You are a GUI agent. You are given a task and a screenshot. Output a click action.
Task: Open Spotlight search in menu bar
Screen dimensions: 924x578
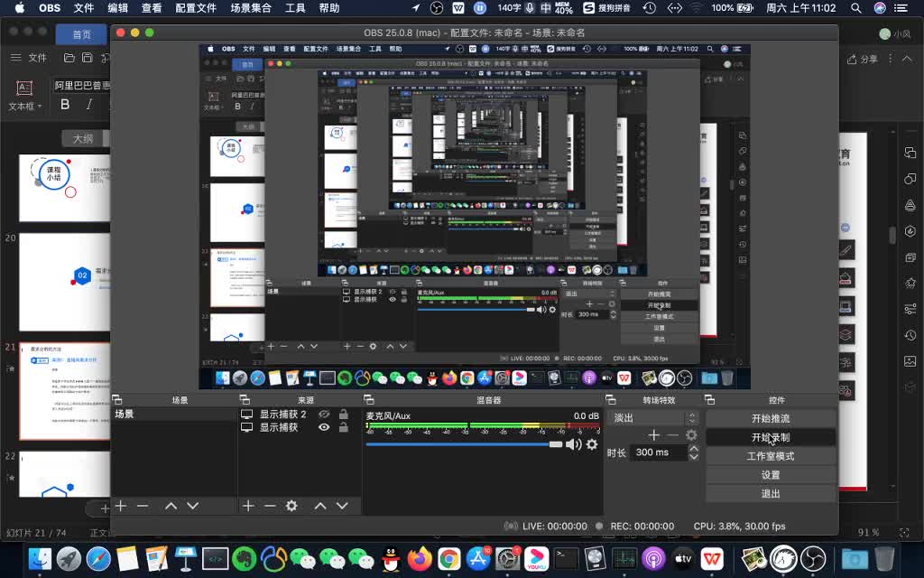[x=855, y=8]
